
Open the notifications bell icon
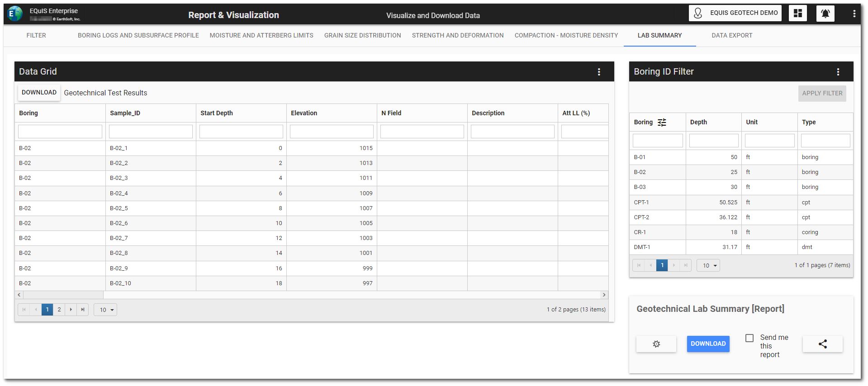(x=825, y=14)
